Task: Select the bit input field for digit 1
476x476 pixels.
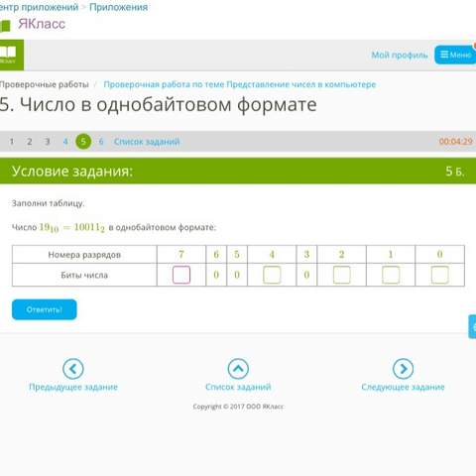Action: coord(391,275)
